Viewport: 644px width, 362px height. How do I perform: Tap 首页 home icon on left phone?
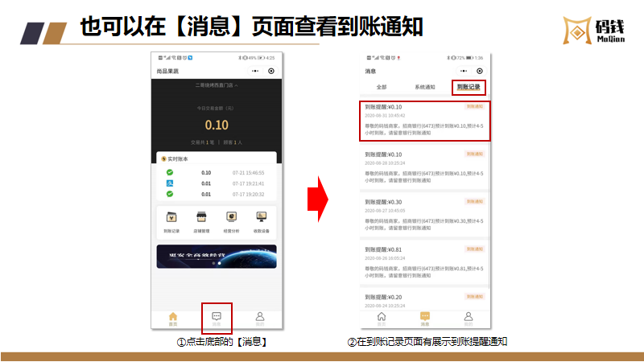coord(172,318)
